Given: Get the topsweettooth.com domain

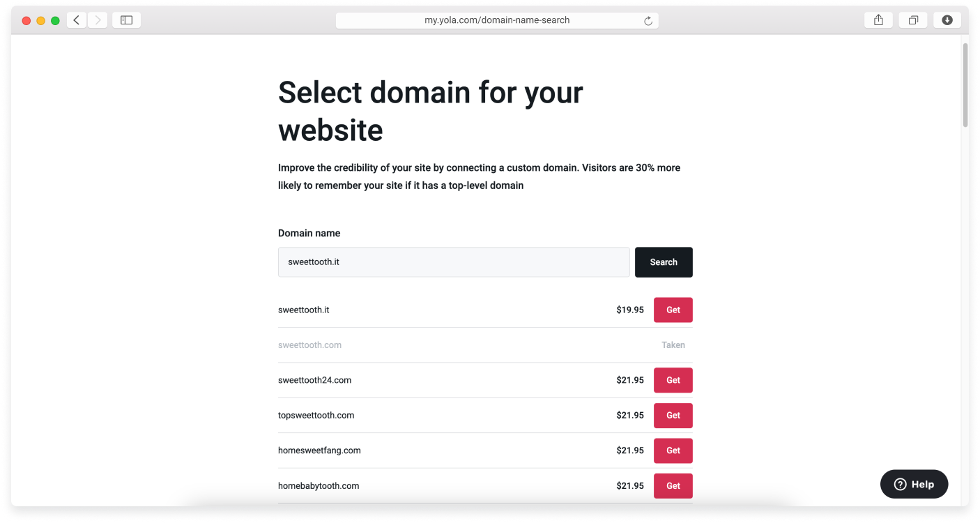Looking at the screenshot, I should [673, 415].
